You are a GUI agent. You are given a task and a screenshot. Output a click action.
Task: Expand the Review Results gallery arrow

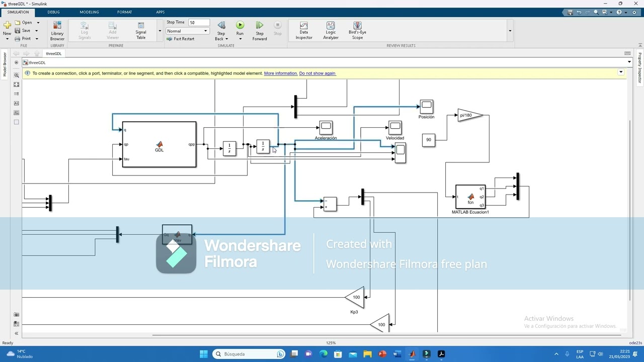point(510,31)
